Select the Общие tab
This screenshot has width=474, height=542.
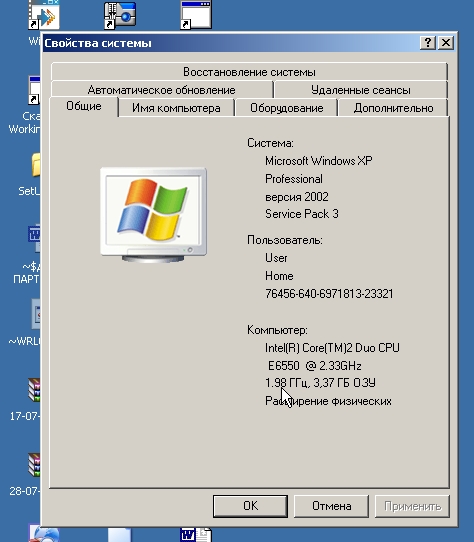pyautogui.click(x=84, y=106)
